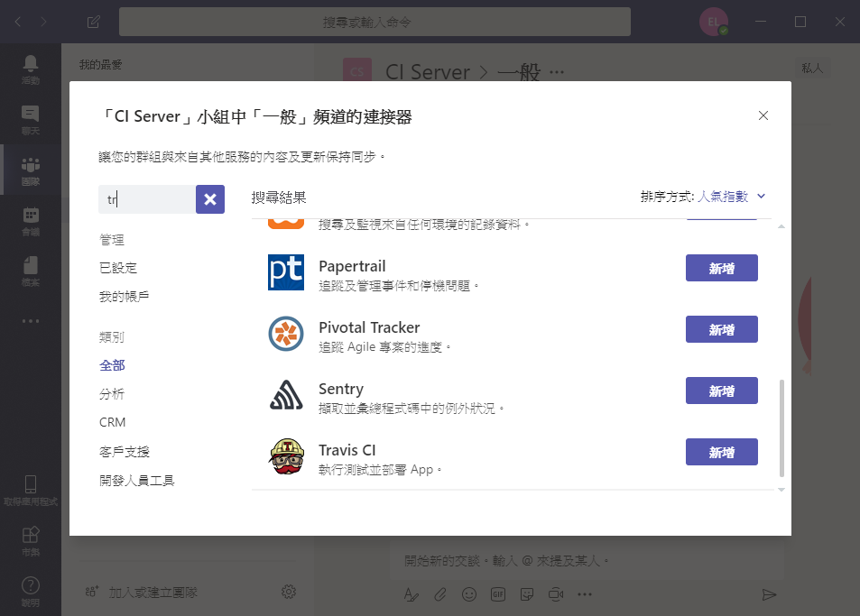The width and height of the screenshot is (860, 616).
Task: Add the Pivotal Tracker connector
Action: (722, 329)
